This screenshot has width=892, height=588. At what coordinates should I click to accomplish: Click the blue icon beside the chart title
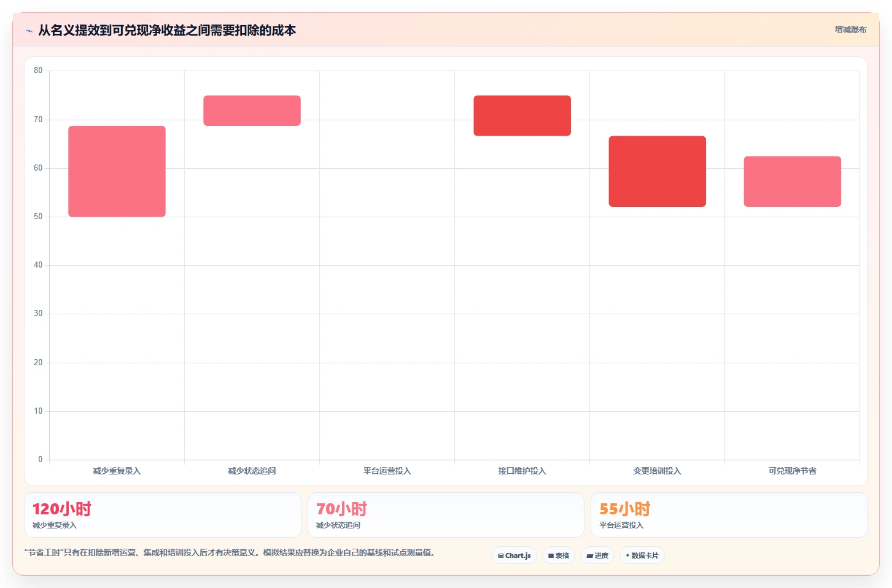click(x=29, y=31)
